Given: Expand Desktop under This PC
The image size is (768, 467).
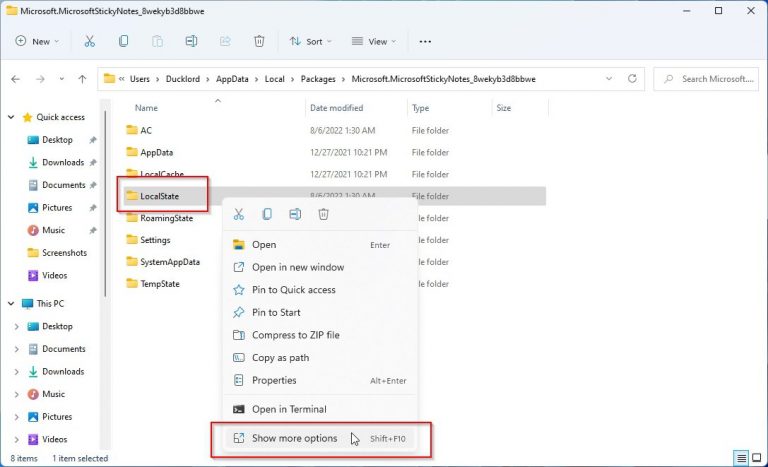Looking at the screenshot, I should pos(17,326).
